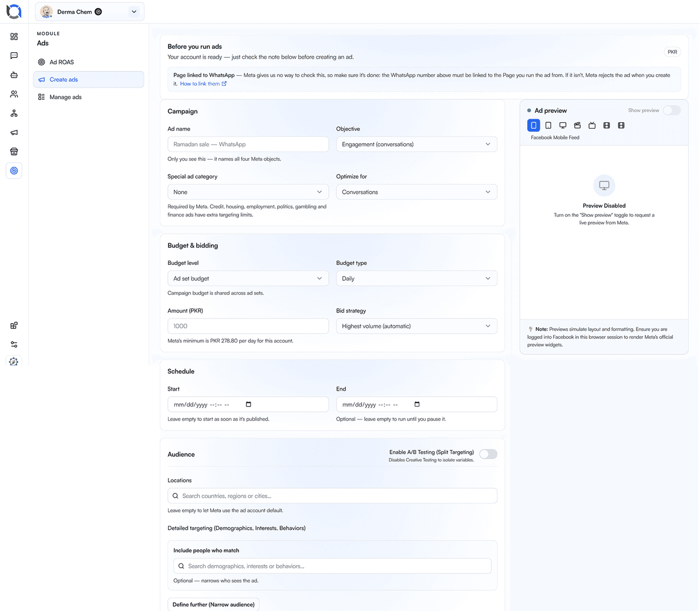This screenshot has height=611, width=700.
Task: Open the chatbot robot icon in sidebar
Action: pos(14,75)
